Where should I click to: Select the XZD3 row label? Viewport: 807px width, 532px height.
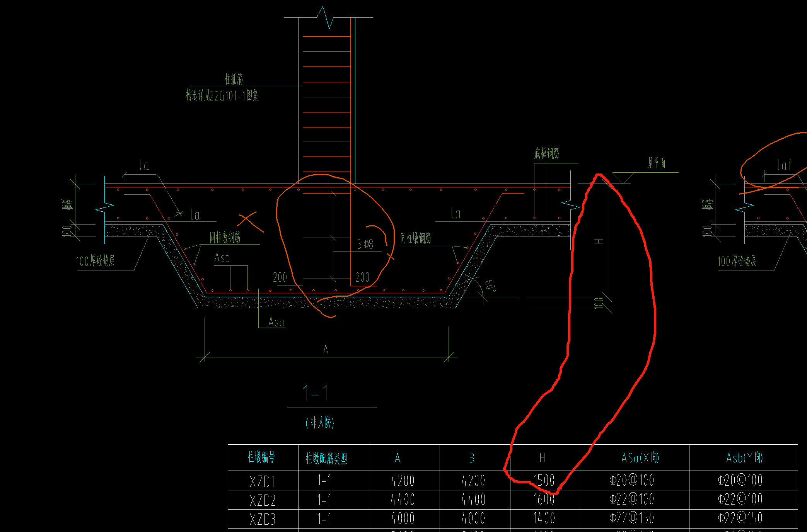pyautogui.click(x=263, y=520)
